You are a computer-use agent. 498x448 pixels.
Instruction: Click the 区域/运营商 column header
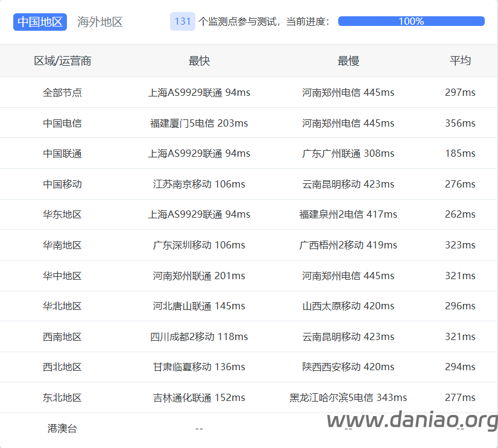pyautogui.click(x=63, y=61)
